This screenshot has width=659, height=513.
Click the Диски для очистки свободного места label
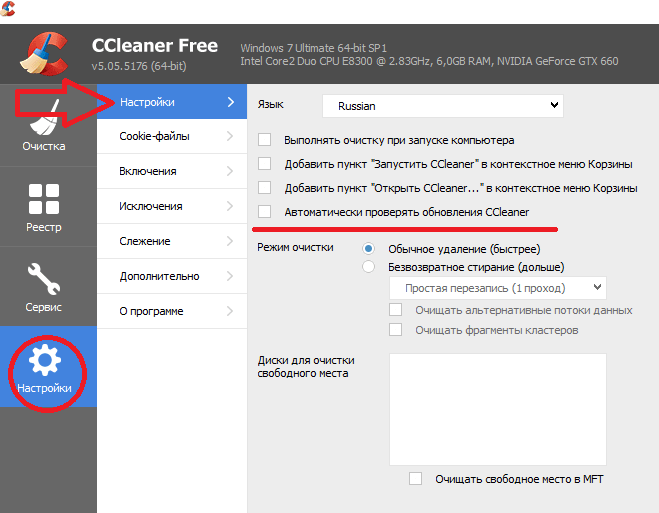click(306, 367)
